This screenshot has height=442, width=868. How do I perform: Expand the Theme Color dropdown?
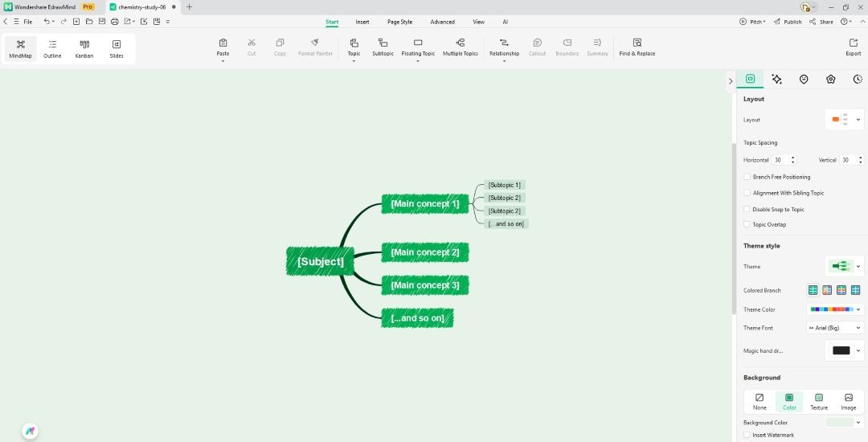(835, 309)
